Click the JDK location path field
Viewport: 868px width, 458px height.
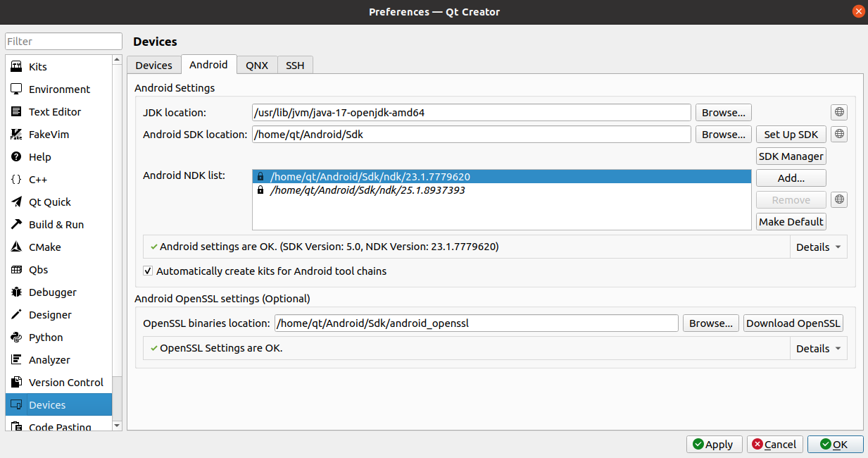point(472,113)
